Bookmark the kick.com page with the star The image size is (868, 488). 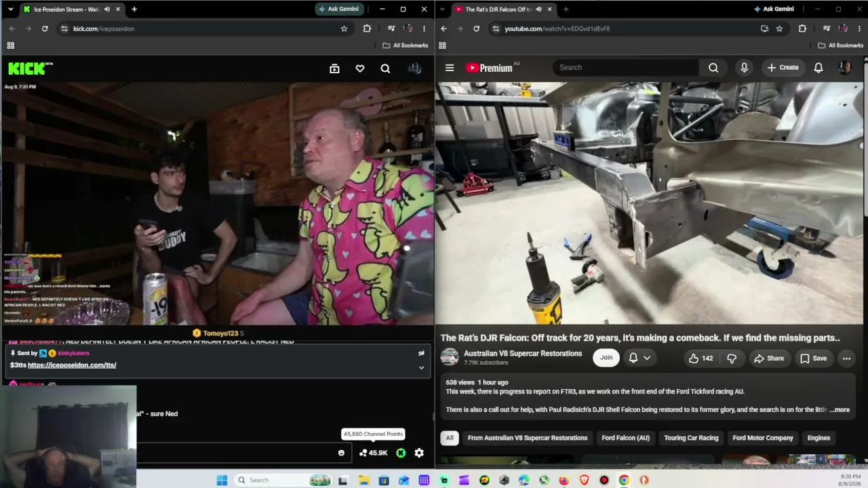tap(344, 28)
